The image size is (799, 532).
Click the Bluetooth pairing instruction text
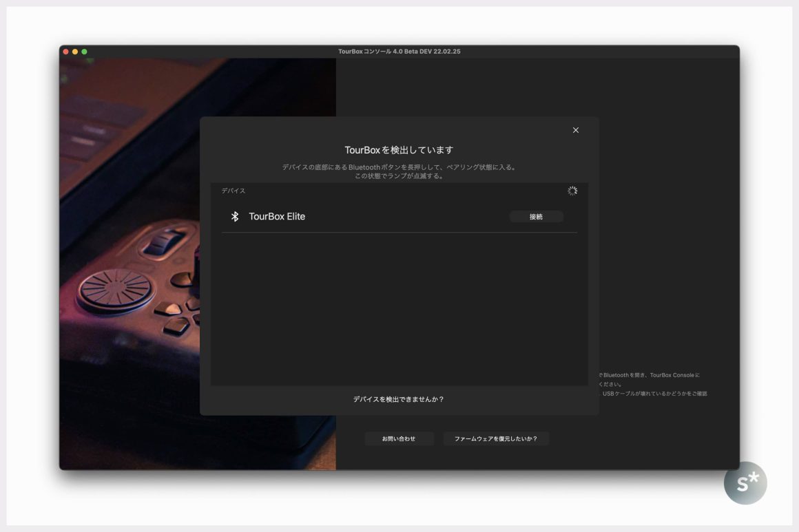click(399, 171)
